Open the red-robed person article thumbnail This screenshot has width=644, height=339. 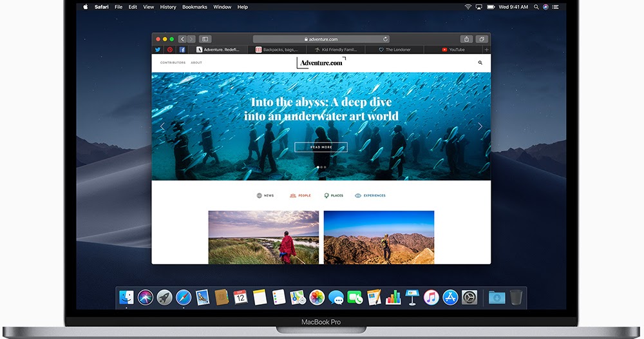[x=263, y=237]
